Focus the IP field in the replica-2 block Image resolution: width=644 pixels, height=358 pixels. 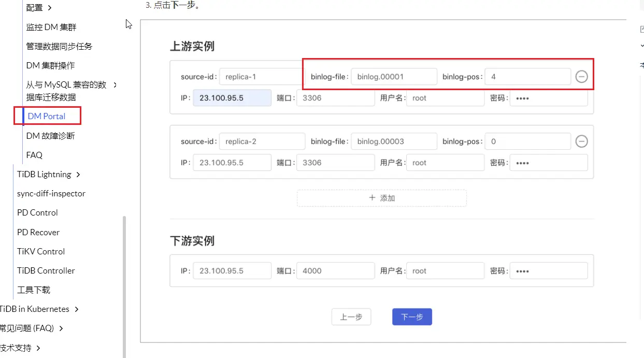[x=232, y=163]
